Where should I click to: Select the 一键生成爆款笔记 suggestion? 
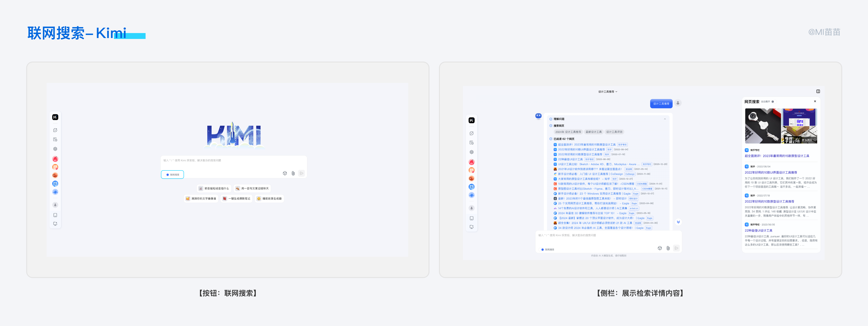[x=236, y=199]
